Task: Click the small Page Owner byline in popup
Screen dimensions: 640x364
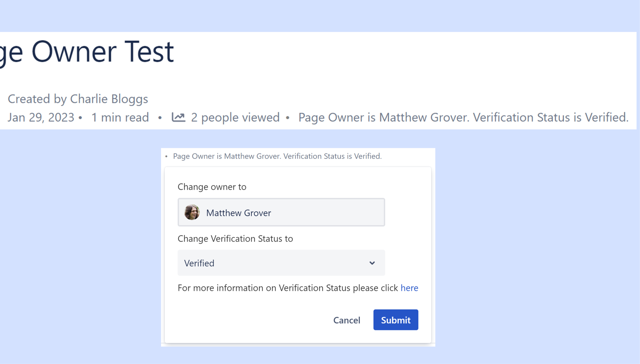Action: [277, 156]
